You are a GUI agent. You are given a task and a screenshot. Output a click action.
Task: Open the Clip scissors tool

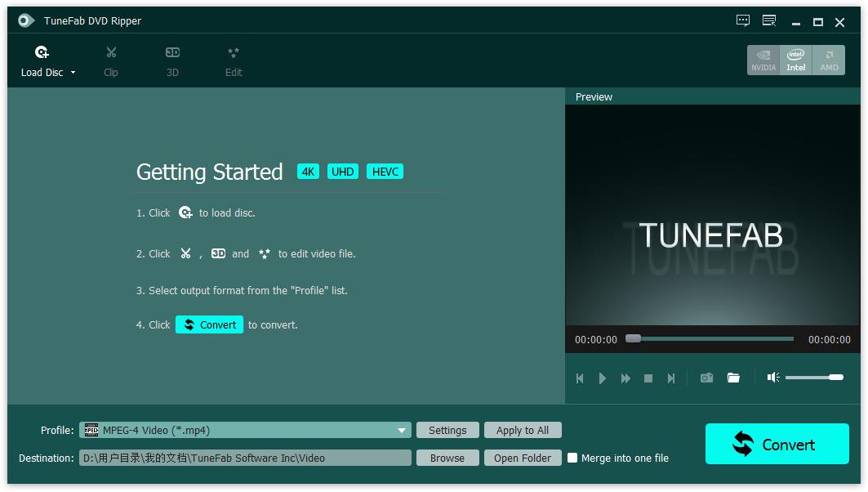point(111,61)
